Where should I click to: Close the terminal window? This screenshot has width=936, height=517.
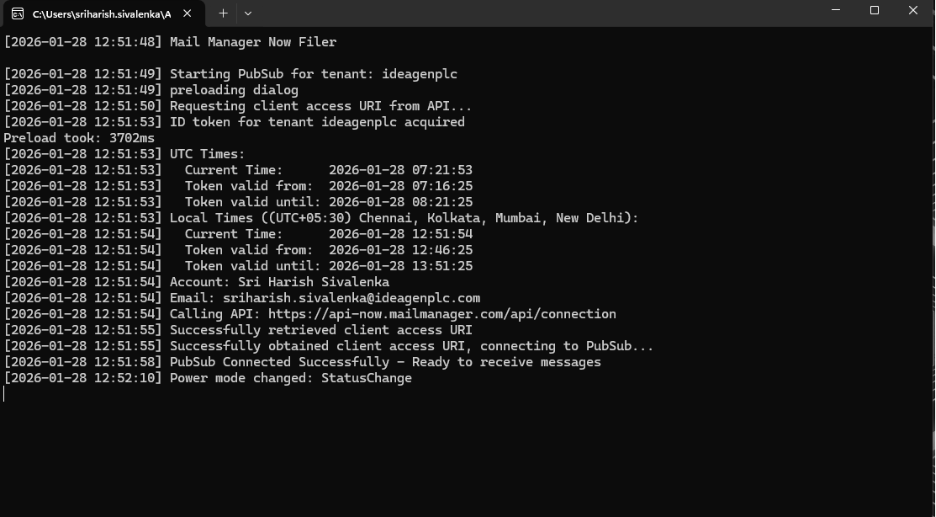pyautogui.click(x=913, y=10)
